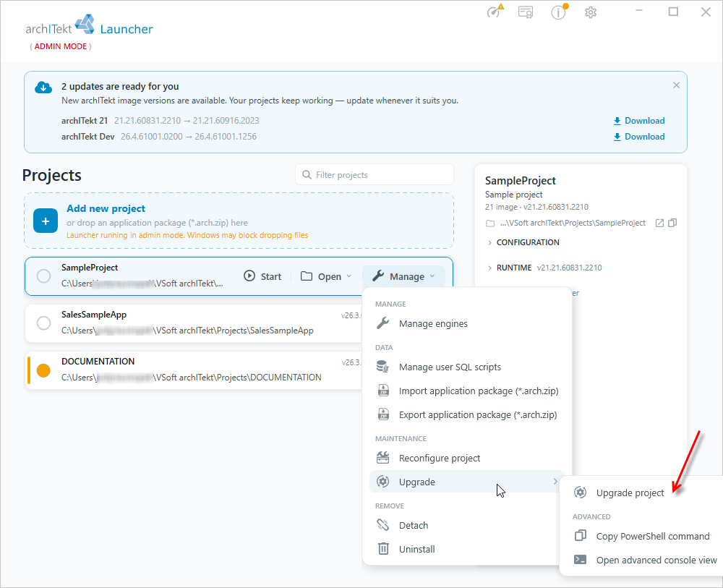Download the archITekt 21 update
723x588 pixels.
tap(639, 121)
